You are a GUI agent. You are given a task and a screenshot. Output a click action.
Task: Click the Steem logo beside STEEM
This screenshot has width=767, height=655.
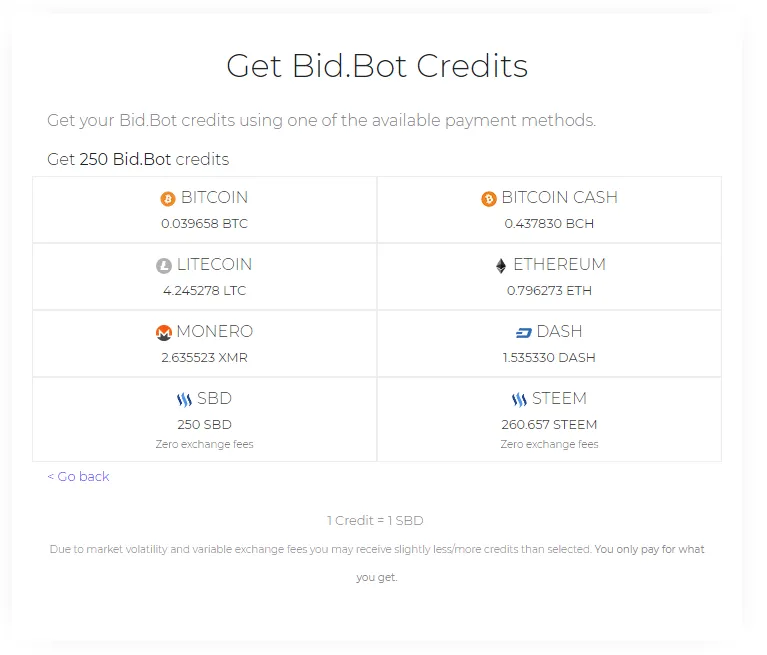(519, 400)
